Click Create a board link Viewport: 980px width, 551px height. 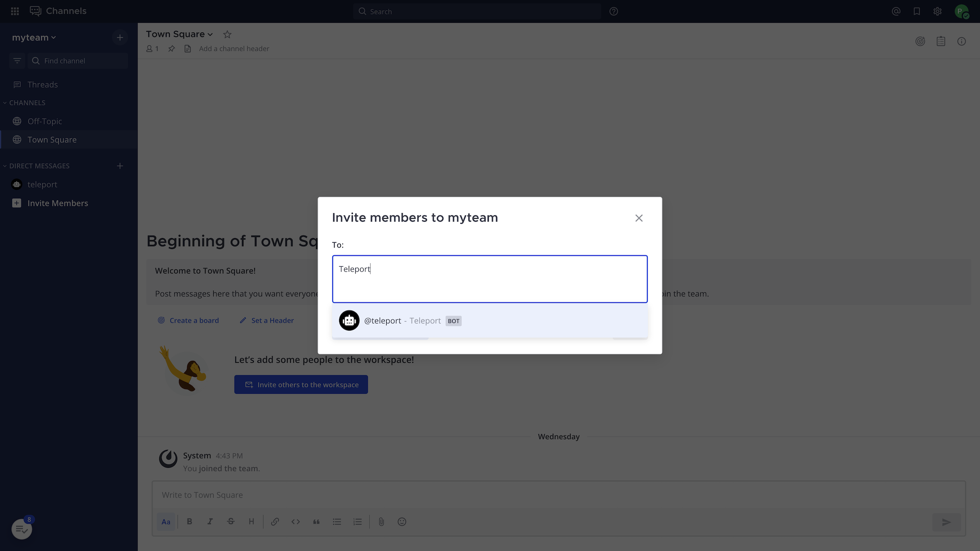coord(188,320)
